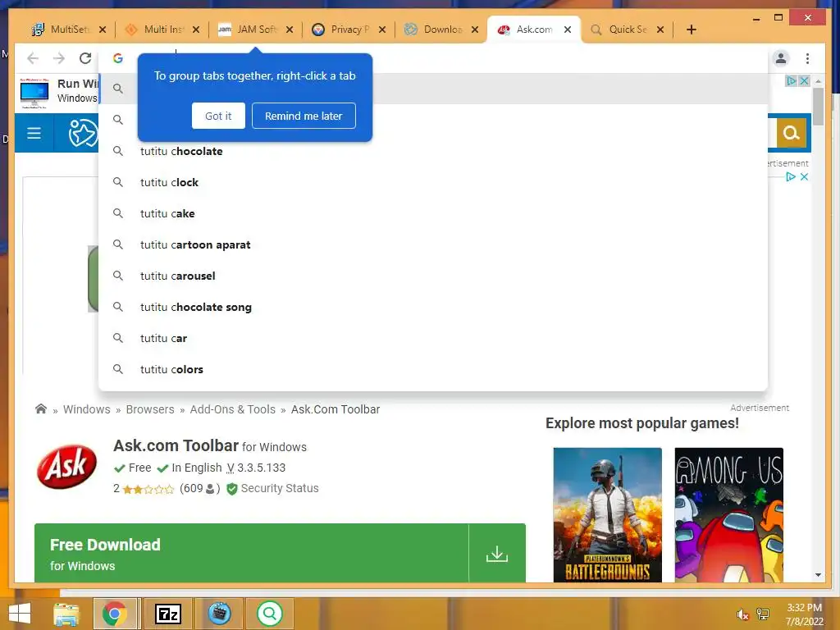Click the home breadcrumb icon
This screenshot has height=630, width=840.
click(41, 409)
